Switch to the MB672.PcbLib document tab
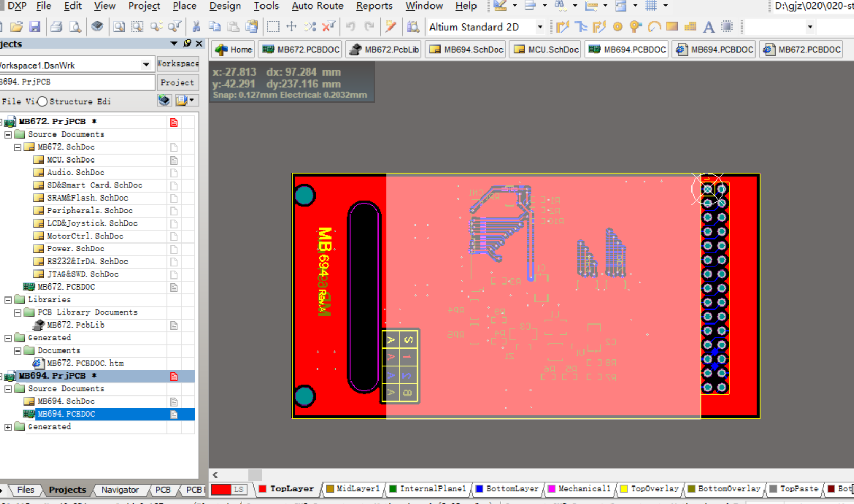 point(384,49)
